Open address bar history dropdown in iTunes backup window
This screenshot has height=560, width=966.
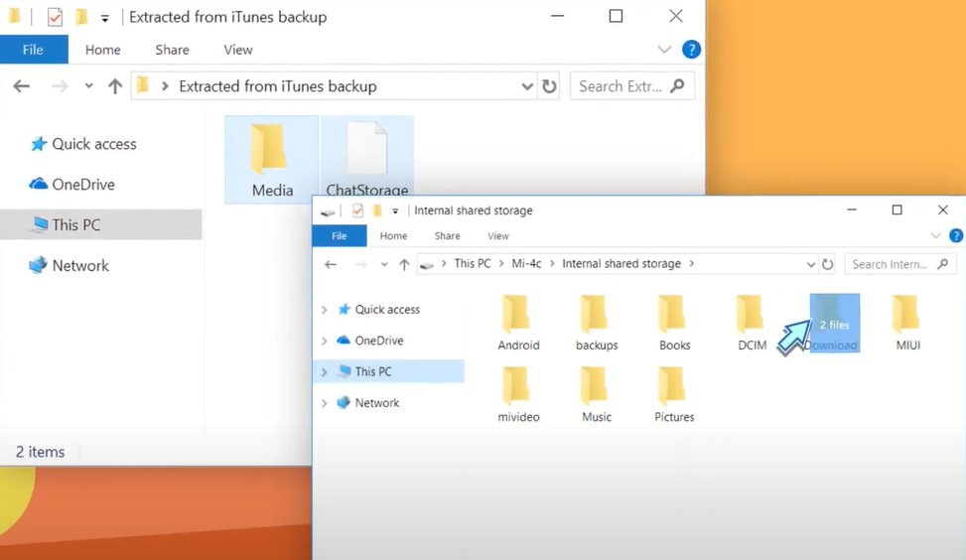[x=527, y=86]
